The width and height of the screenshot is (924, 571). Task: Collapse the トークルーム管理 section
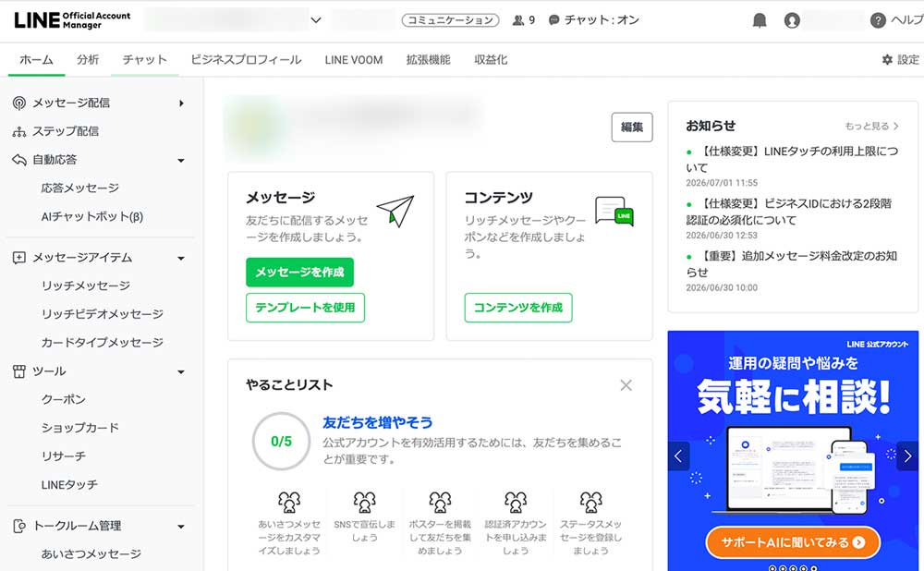[181, 527]
